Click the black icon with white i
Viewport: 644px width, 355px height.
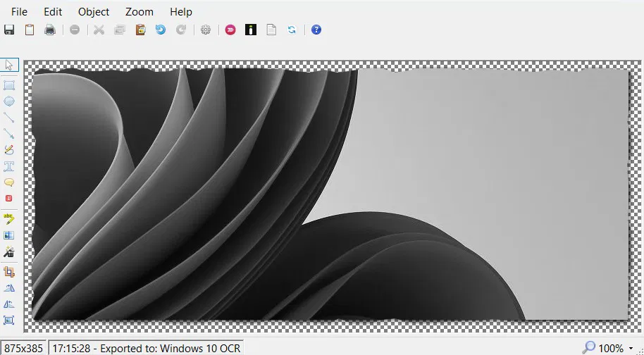click(251, 30)
